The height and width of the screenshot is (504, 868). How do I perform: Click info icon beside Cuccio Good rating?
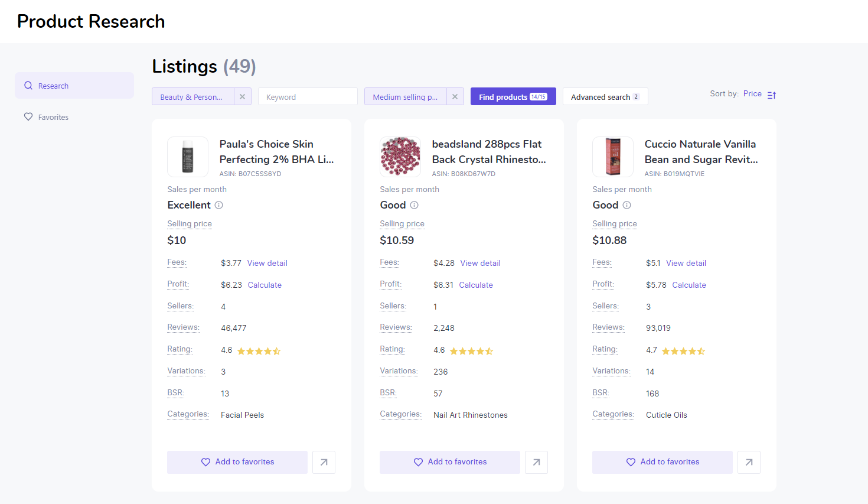click(626, 205)
